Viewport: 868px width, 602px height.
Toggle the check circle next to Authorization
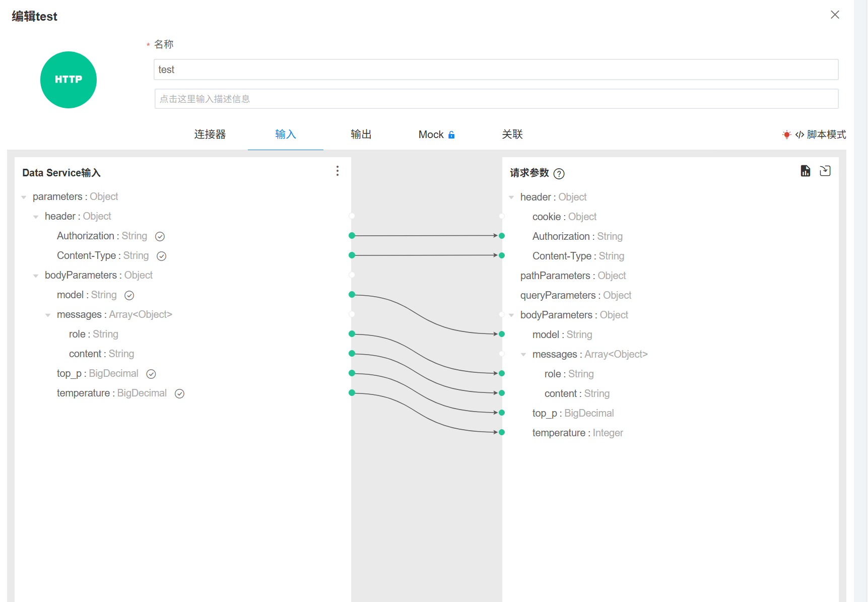160,236
